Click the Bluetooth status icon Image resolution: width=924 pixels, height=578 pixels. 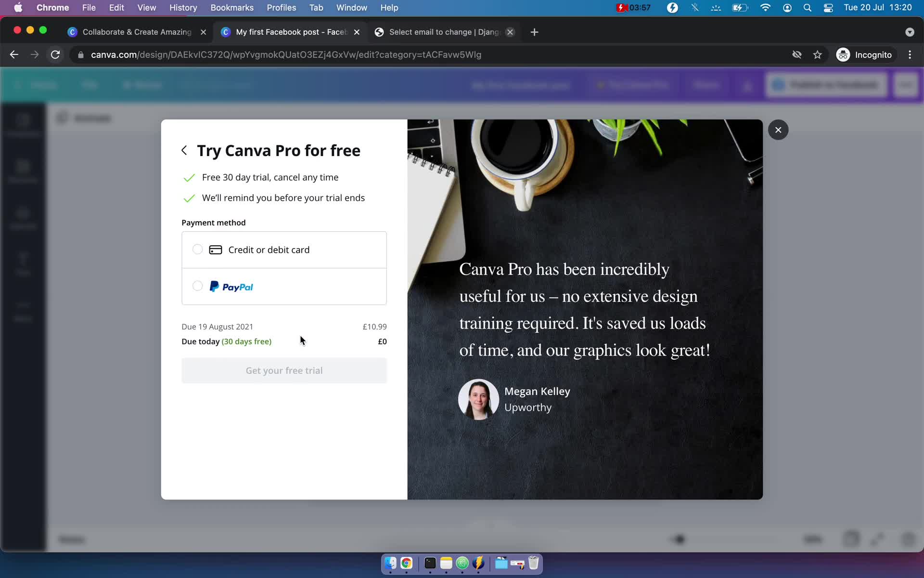[694, 8]
